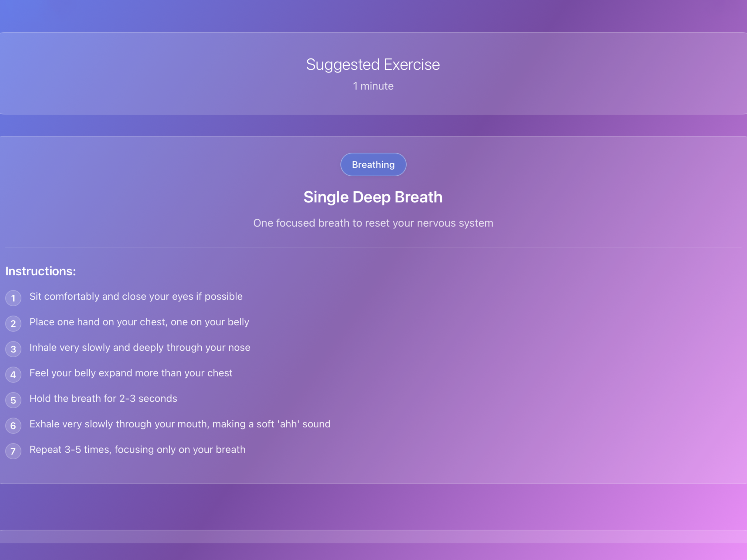Screen dimensions: 747x560
Task: Click 'Repeat 3-5 times' step
Action: pos(137,450)
